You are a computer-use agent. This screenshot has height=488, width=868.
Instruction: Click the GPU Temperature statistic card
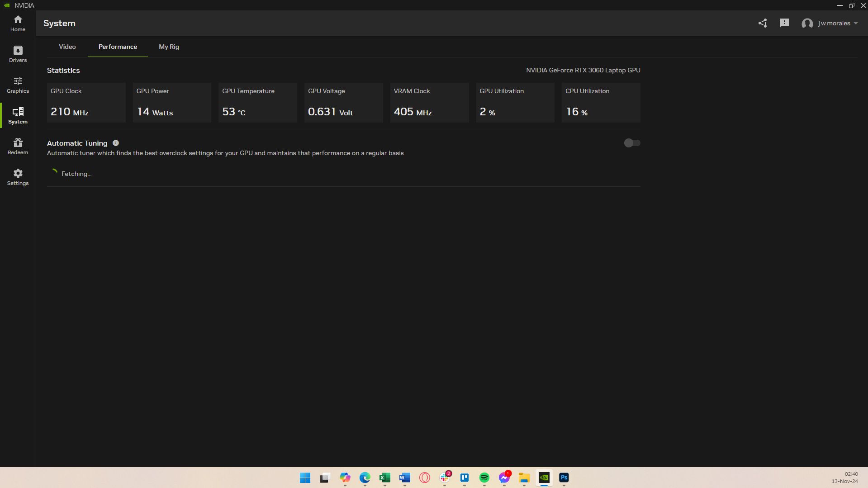(x=257, y=102)
